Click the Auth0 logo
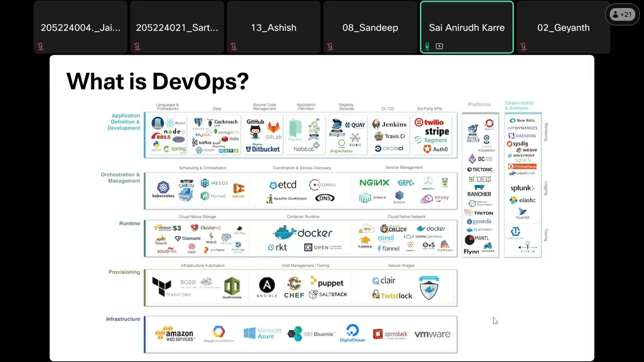644x362 pixels. click(435, 149)
